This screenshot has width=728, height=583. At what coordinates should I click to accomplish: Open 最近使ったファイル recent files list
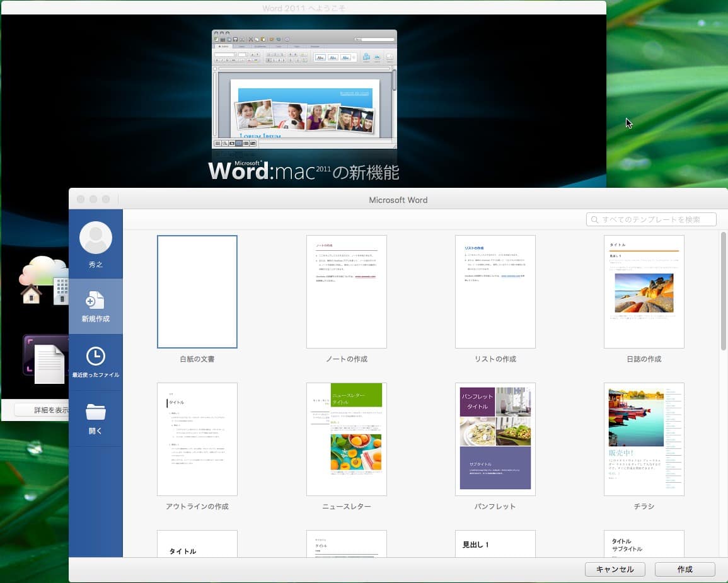tap(96, 362)
